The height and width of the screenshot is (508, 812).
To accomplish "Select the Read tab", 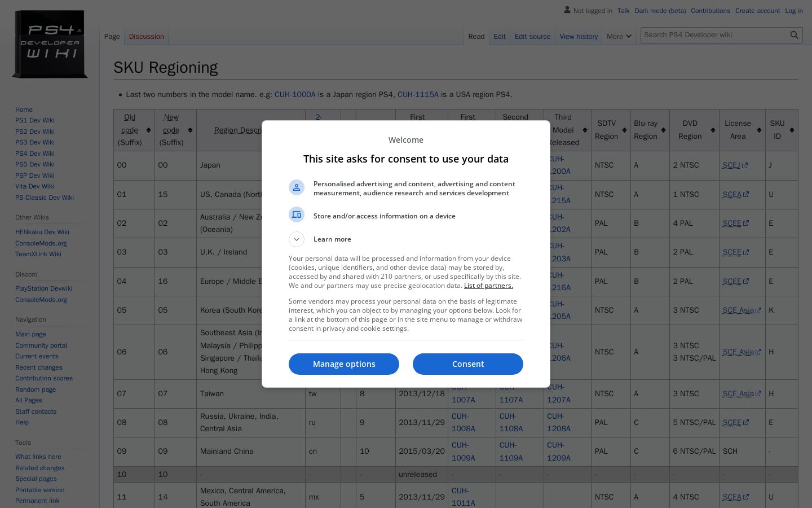I will [x=476, y=37].
